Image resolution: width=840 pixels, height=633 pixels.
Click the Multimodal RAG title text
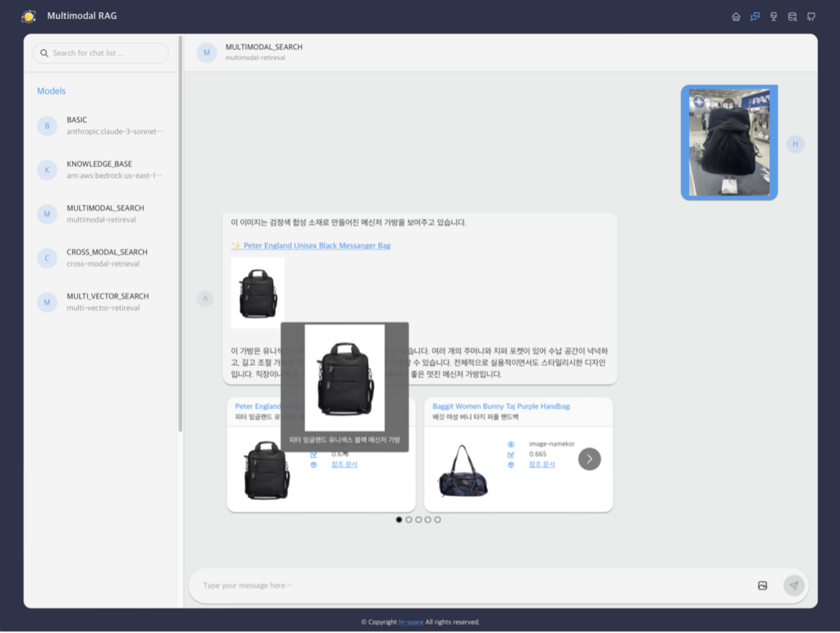point(82,16)
